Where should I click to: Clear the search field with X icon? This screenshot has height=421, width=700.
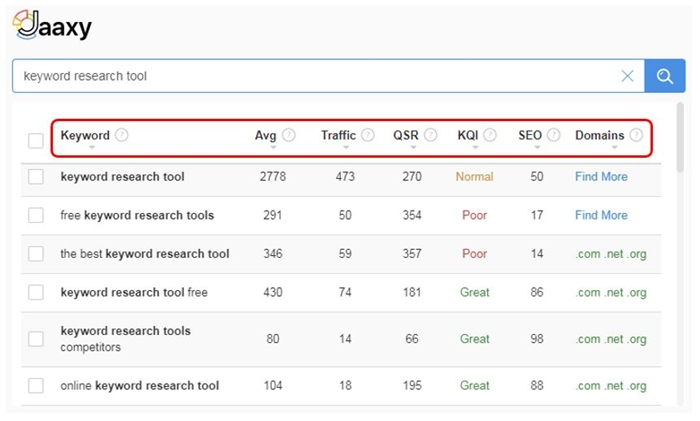click(627, 76)
